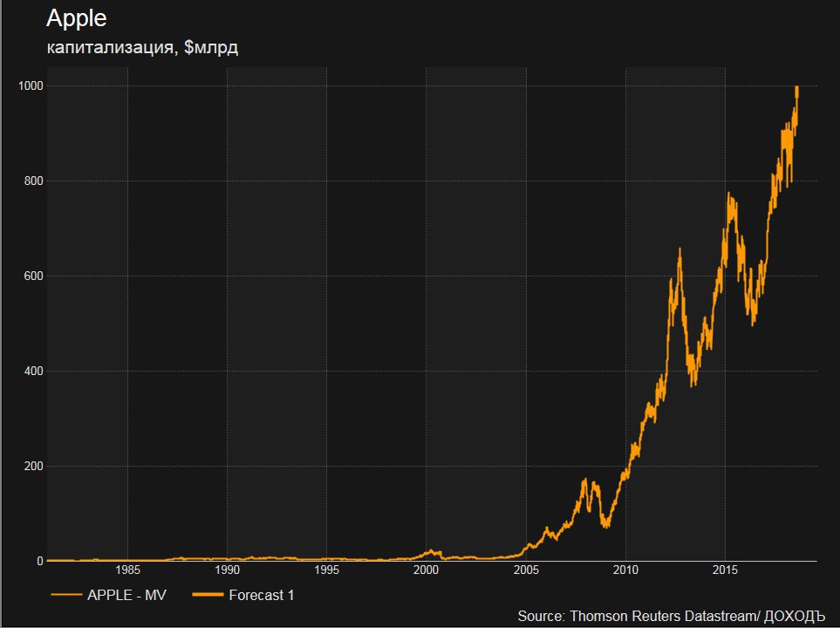This screenshot has height=628, width=840.
Task: Click the y-axis label "800"
Action: pyautogui.click(x=34, y=181)
